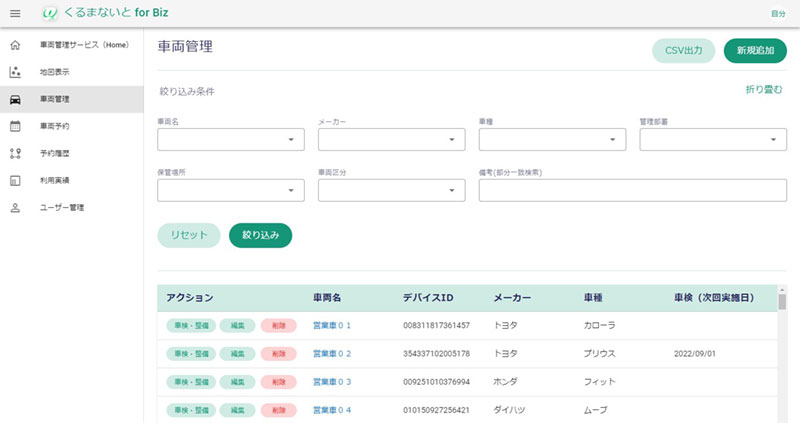The image size is (800, 423).
Task: Open the hamburger navigation menu
Action: point(15,14)
